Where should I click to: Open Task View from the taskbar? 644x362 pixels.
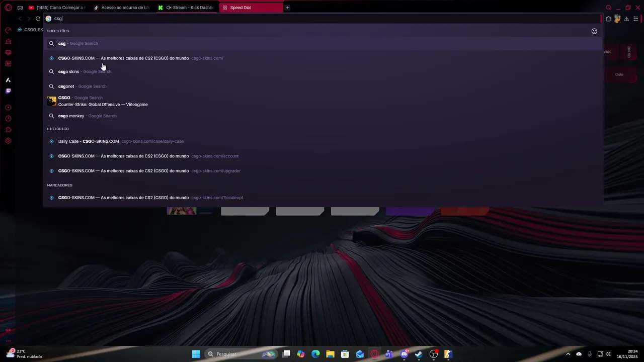coord(286,354)
